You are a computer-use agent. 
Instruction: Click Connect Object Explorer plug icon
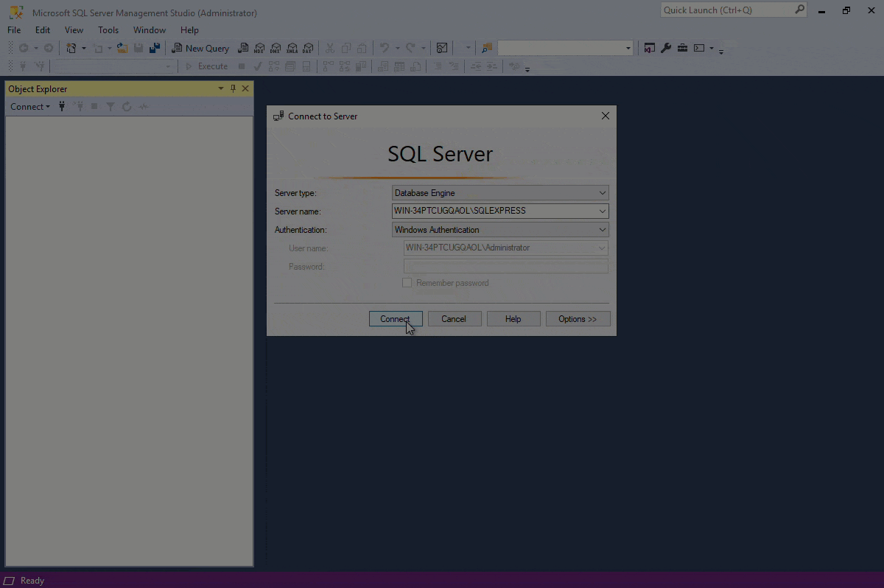coord(62,107)
